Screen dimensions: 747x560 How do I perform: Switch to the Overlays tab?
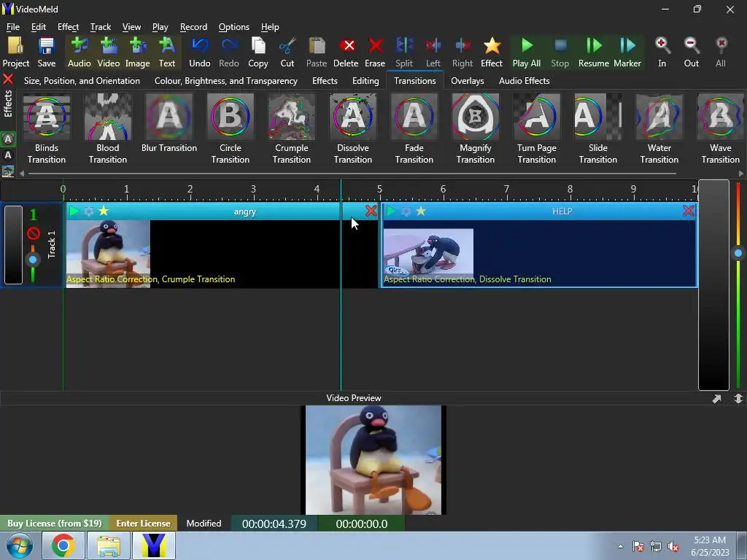[468, 81]
